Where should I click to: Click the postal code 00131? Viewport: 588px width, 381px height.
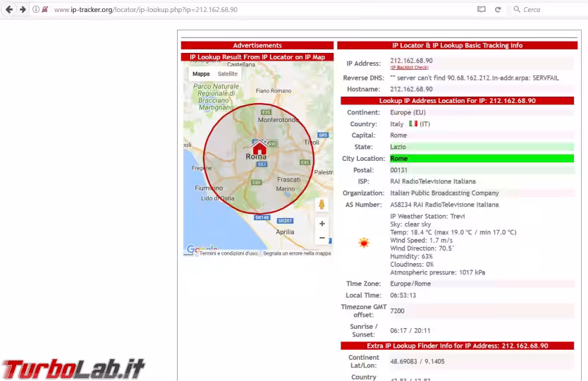point(398,170)
